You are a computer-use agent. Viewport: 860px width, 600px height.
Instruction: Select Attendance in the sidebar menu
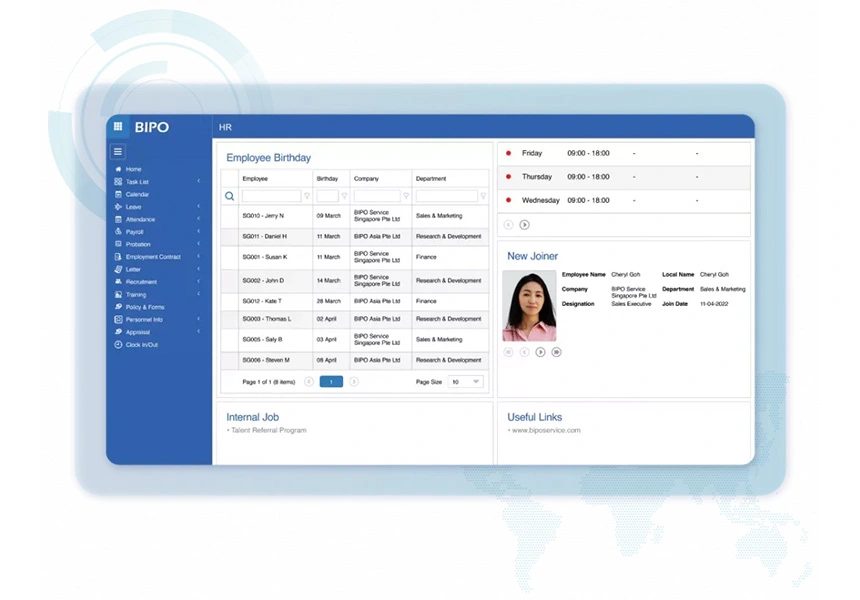click(140, 219)
